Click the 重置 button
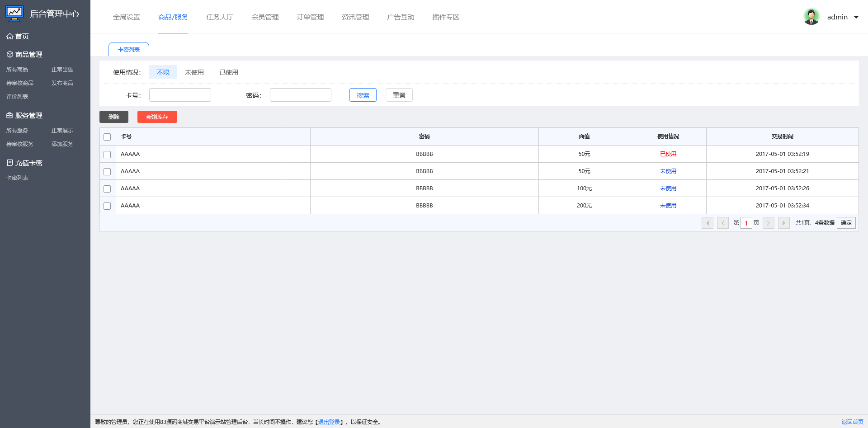Viewport: 868px width, 428px height. (x=399, y=95)
